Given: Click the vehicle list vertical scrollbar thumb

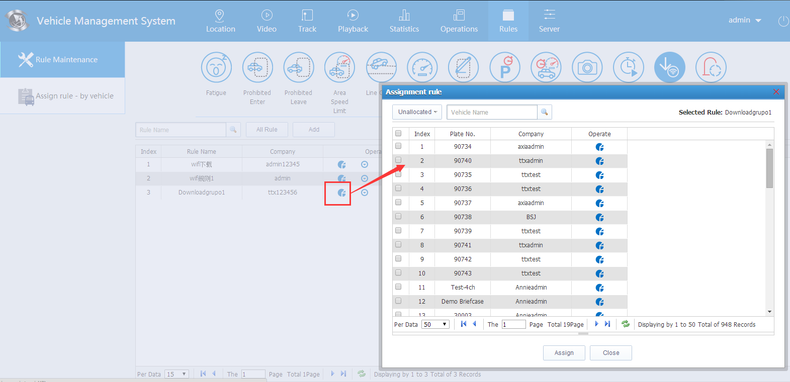Looking at the screenshot, I should pos(769,168).
